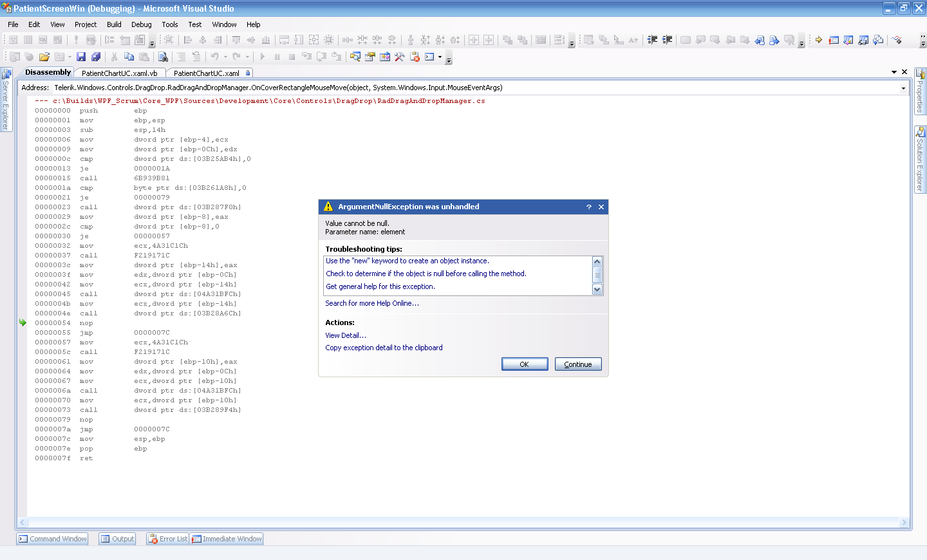
Task: Click in the Address input field
Action: 475,88
